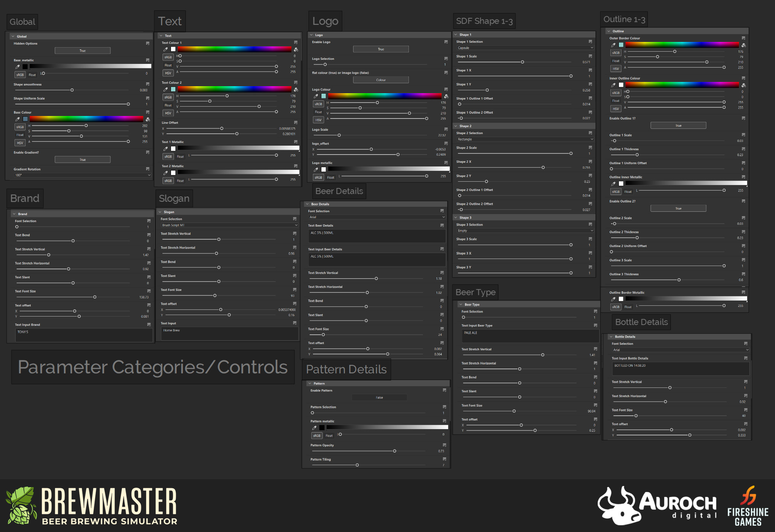Click the Text Colour 2 eyedropper
Image resolution: width=775 pixels, height=532 pixels.
[165, 89]
